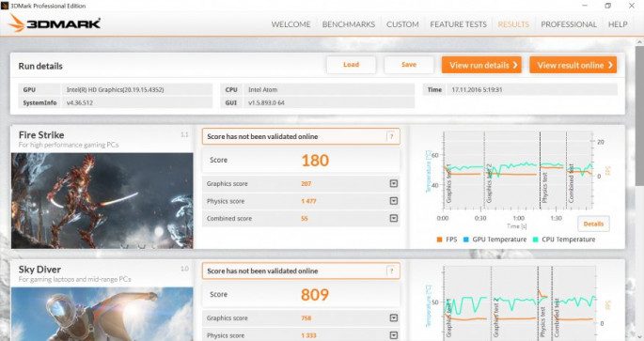Viewport: 644px width, 341px height.
Task: Click the Time value 17.11.2016 5:19:31
Action: point(477,90)
